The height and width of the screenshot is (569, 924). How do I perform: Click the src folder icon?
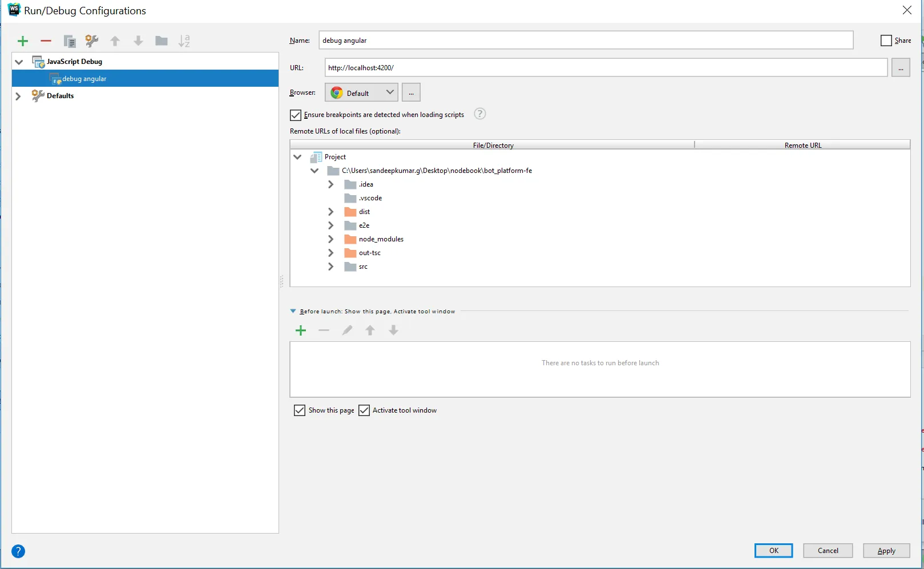tap(350, 267)
